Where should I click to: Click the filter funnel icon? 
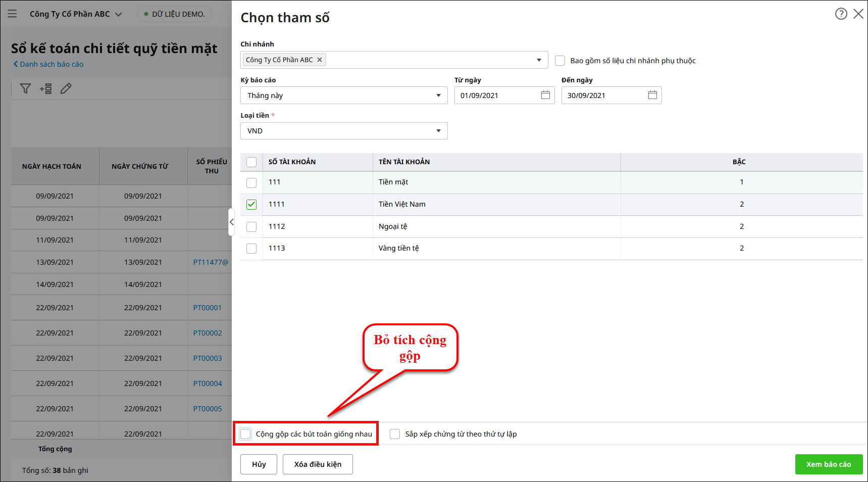point(25,89)
